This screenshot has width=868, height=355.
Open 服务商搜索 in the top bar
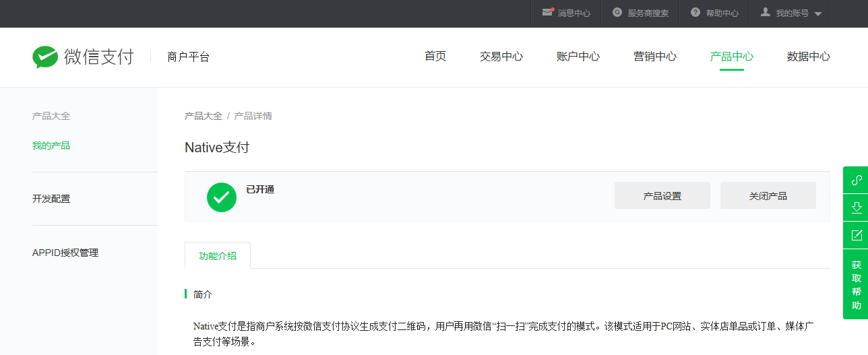pos(648,13)
